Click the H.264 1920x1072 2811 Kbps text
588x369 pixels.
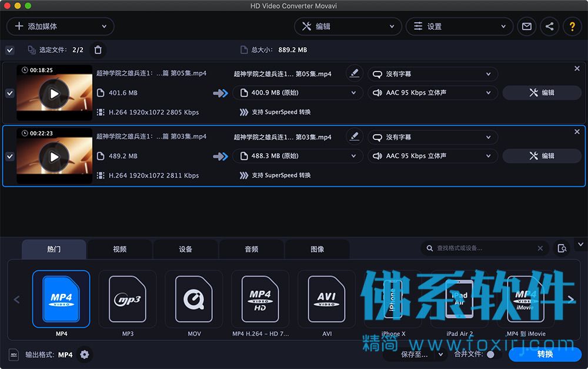(153, 176)
